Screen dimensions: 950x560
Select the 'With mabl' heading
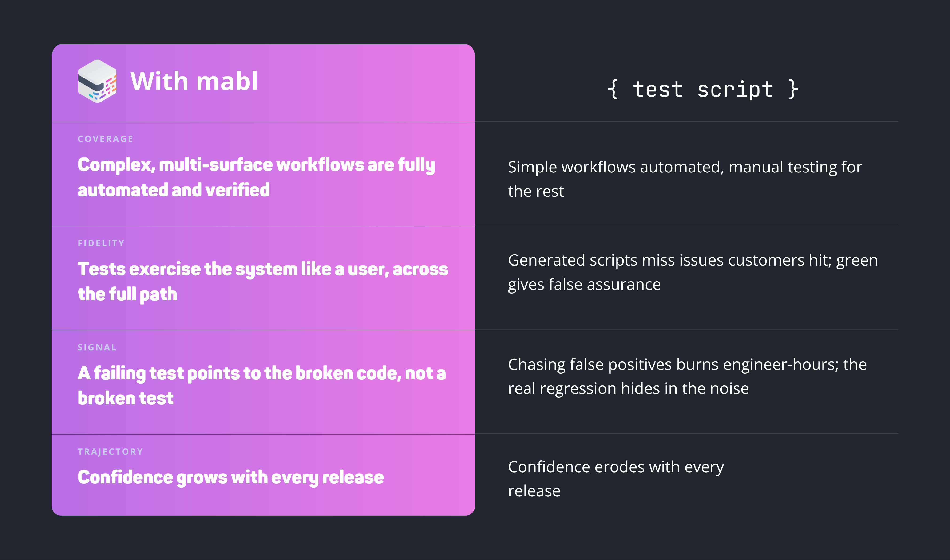coord(194,81)
